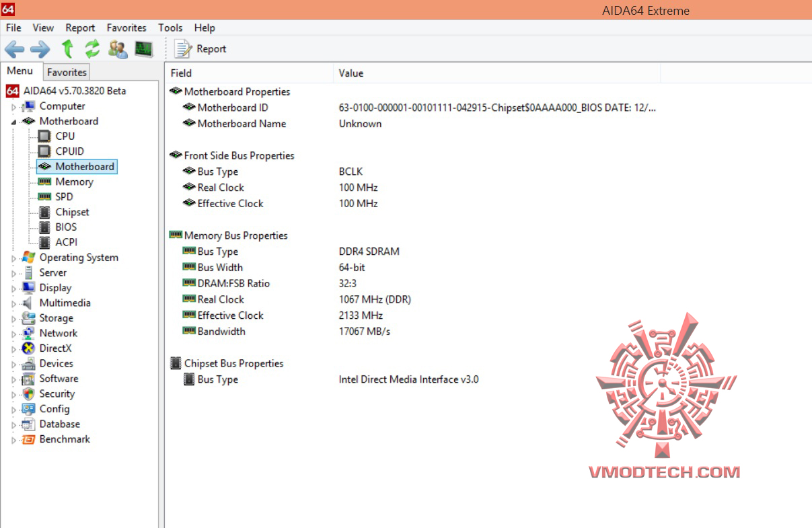Select the Memory icon in tree

point(44,182)
